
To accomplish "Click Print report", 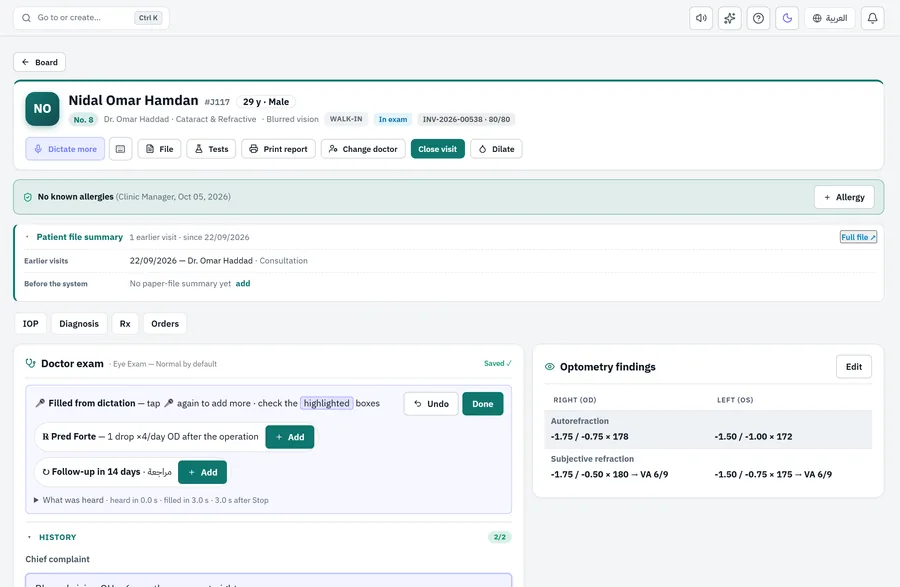I will pyautogui.click(x=278, y=149).
